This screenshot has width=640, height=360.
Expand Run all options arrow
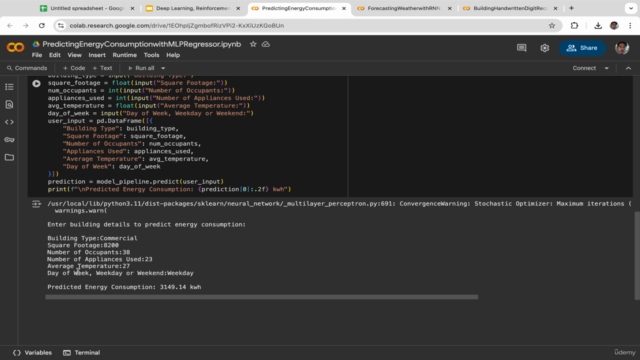163,68
